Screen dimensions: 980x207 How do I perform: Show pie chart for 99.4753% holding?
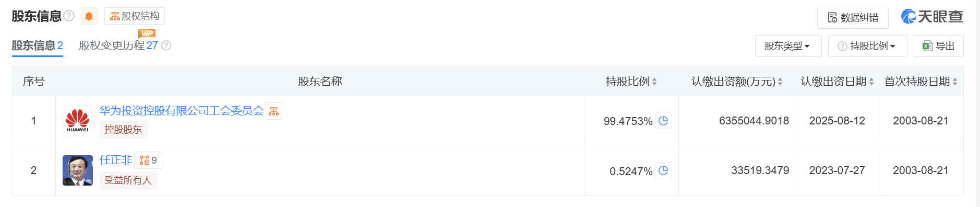[663, 121]
